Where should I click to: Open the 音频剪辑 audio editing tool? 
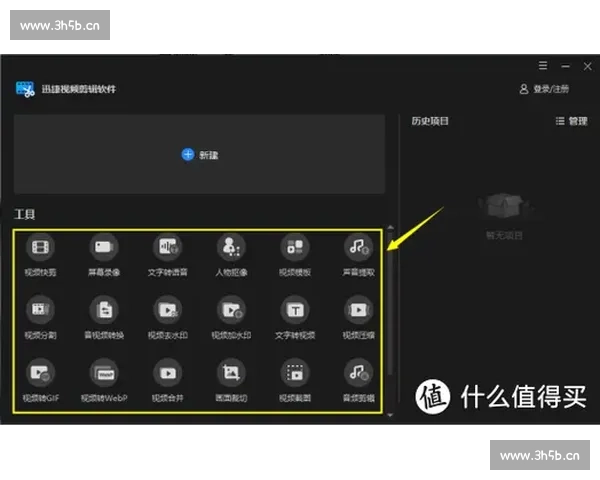point(359,380)
